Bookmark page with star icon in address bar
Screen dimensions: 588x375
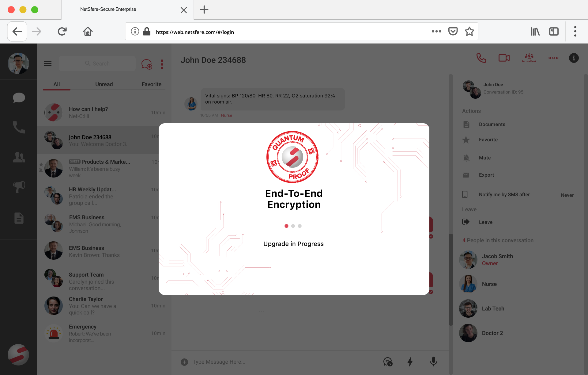pos(469,32)
